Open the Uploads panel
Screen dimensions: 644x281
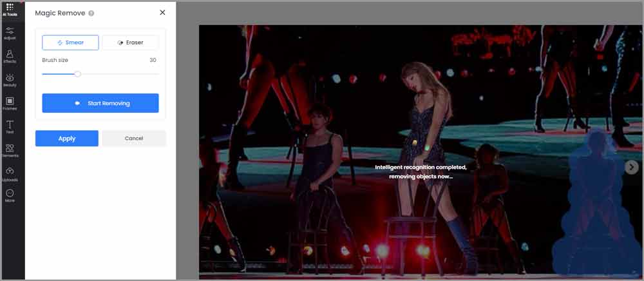pos(10,174)
